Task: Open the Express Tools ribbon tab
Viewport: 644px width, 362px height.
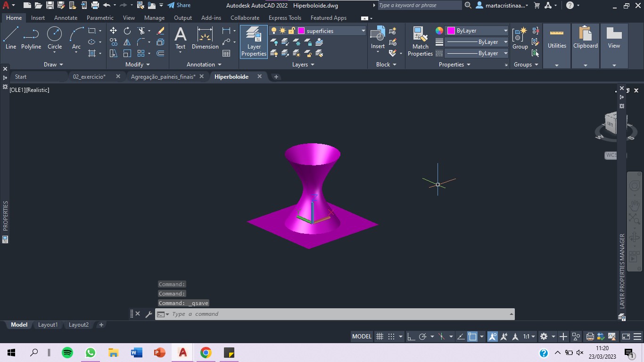Action: tap(285, 18)
